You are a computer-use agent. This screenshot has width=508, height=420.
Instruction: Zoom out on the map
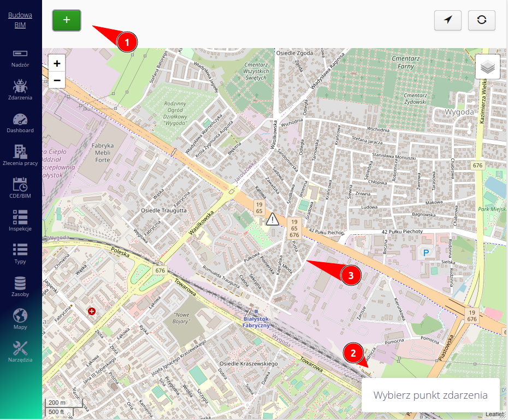click(x=57, y=81)
